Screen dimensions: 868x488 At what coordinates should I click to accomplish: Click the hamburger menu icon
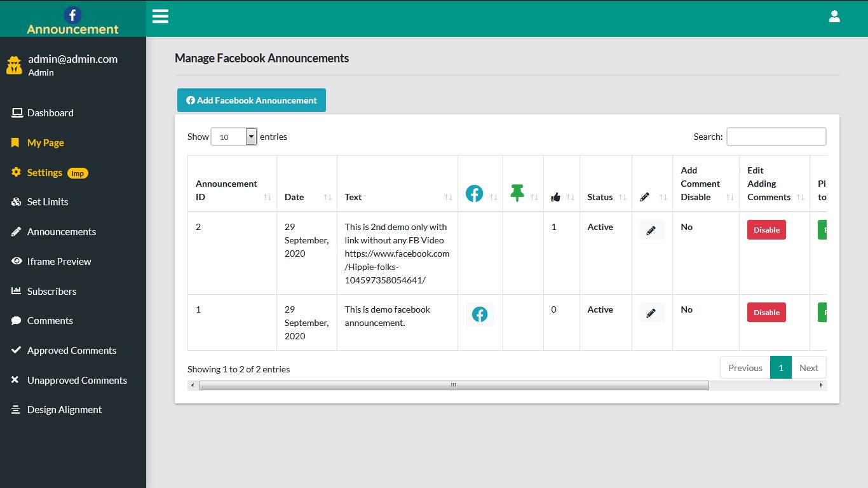click(160, 16)
